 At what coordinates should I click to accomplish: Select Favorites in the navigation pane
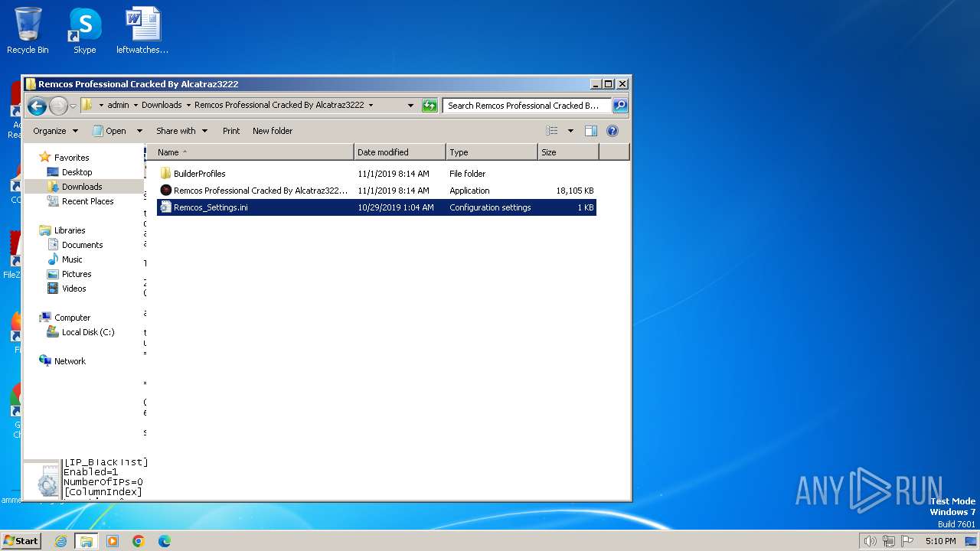(71, 158)
